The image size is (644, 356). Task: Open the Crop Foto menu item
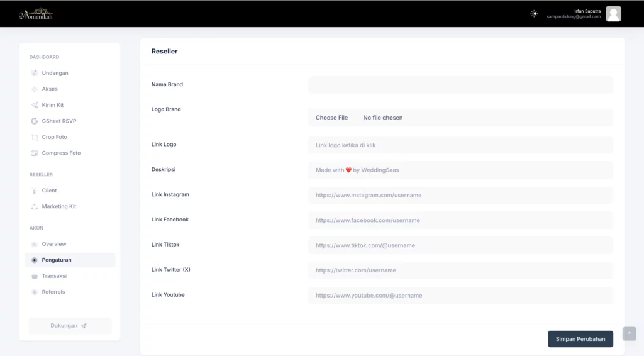(70, 137)
